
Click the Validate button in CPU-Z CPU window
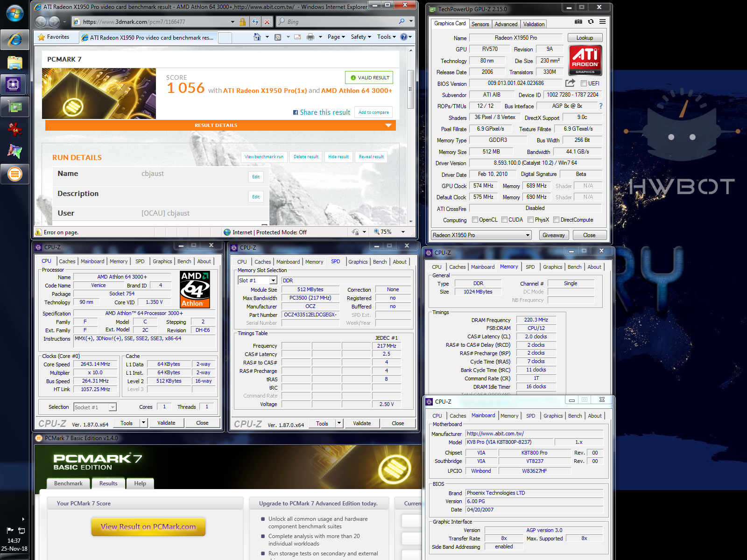coord(166,423)
